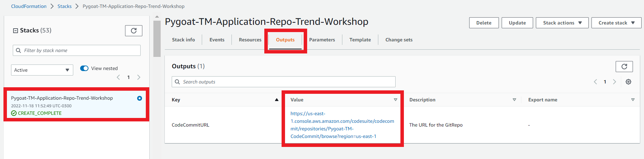
Task: Click the Outputs (1) heading
Action: (188, 66)
